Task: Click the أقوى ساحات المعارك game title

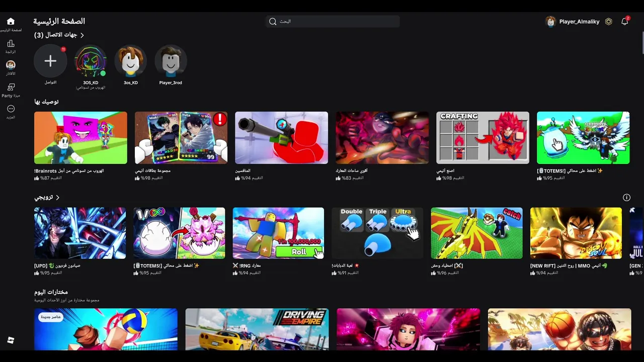Action: 352,171
